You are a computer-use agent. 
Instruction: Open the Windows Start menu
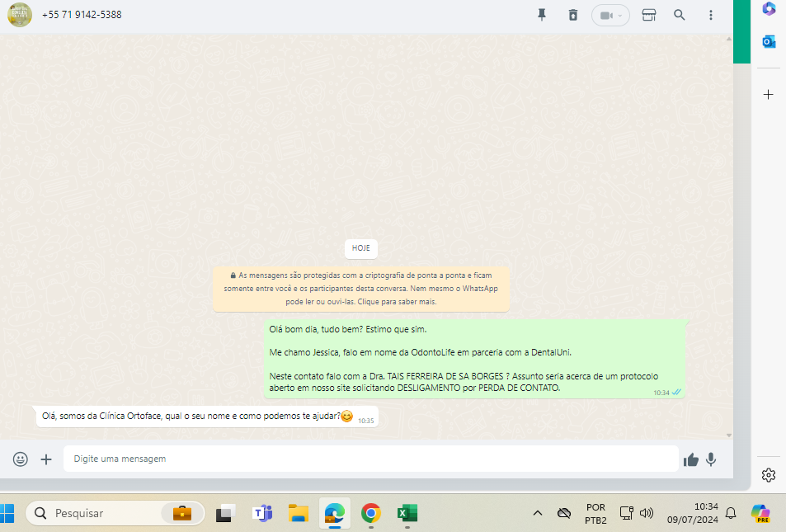[x=7, y=513]
